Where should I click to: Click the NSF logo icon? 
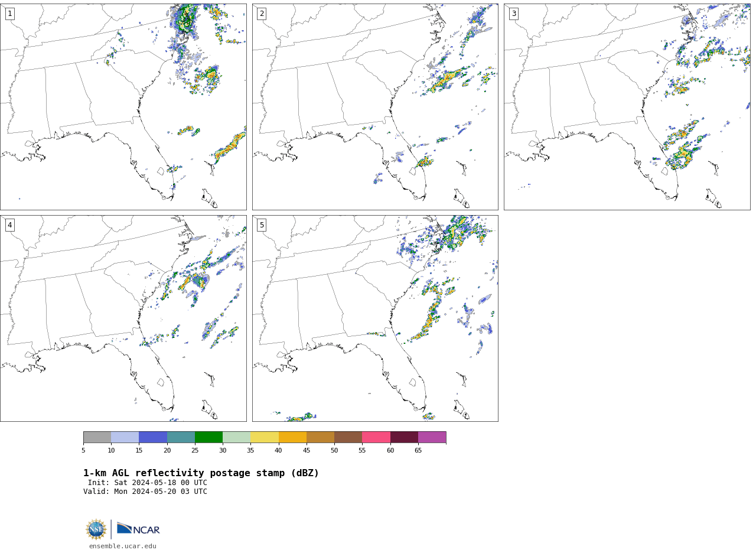tap(96, 529)
